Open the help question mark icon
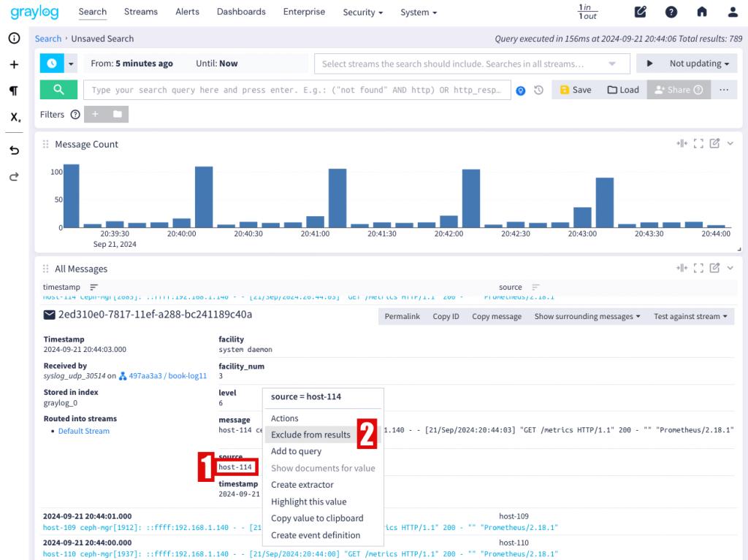Screen dimensions: 748x560 (671, 12)
